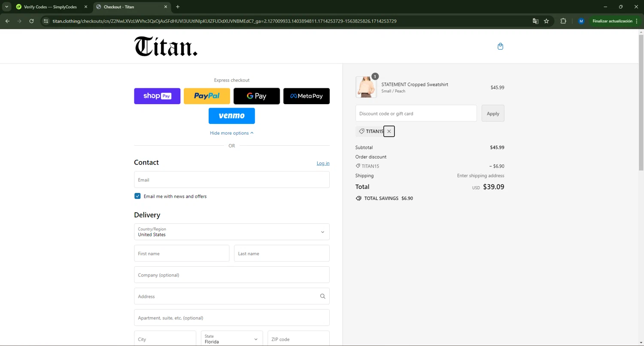Viewport: 644px width, 346px height.
Task: Select the Checkout - Titan tab
Action: (132, 7)
